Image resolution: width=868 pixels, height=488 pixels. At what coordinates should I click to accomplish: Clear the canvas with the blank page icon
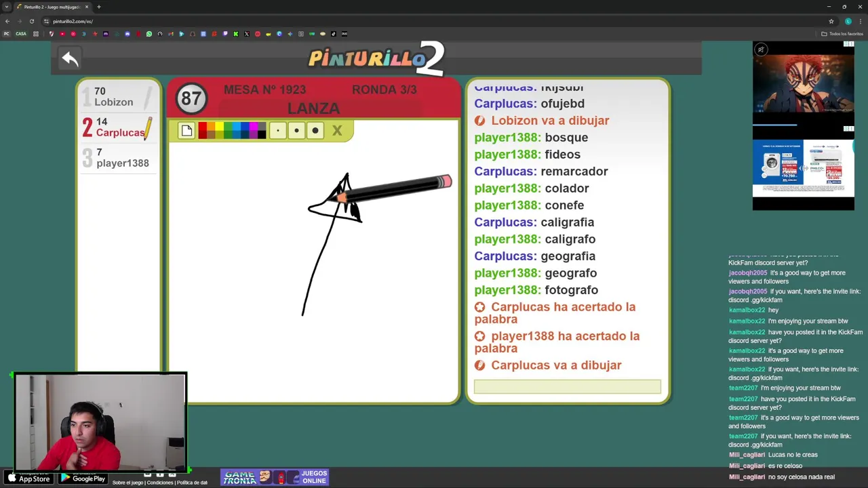click(186, 130)
